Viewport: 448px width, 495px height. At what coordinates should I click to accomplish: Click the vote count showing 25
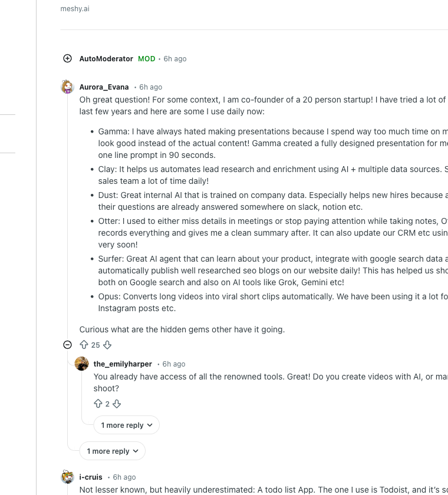coord(95,345)
